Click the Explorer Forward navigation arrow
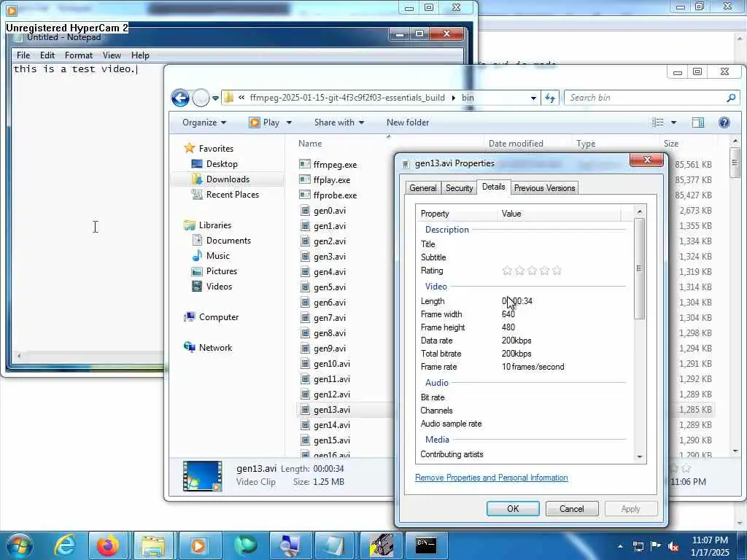 [201, 98]
